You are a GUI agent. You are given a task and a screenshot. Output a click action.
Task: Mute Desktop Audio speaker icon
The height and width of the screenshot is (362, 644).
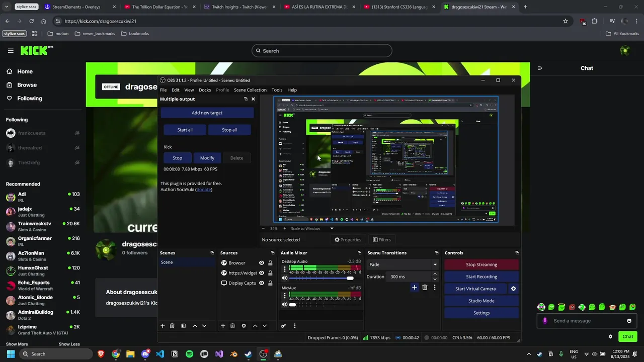[285, 278]
